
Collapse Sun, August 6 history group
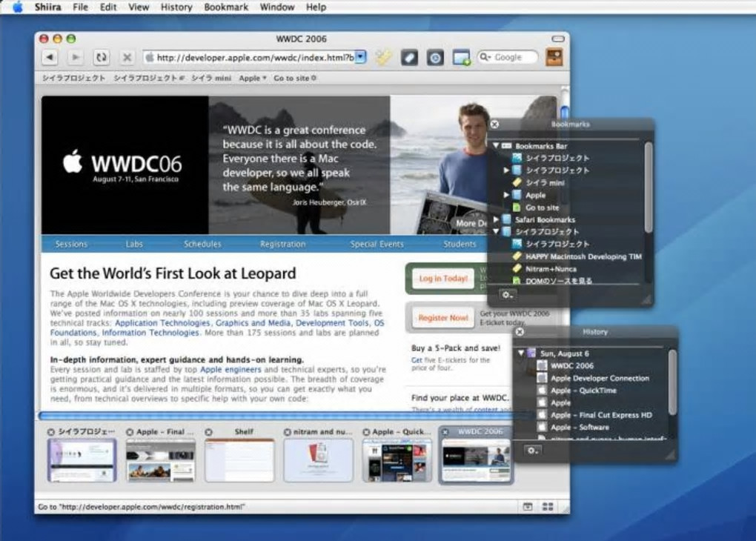[x=521, y=353]
